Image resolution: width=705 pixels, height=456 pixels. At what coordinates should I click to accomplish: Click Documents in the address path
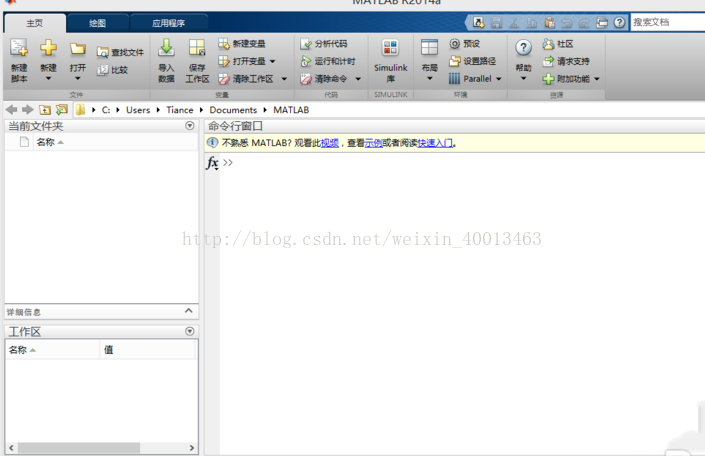click(x=233, y=110)
